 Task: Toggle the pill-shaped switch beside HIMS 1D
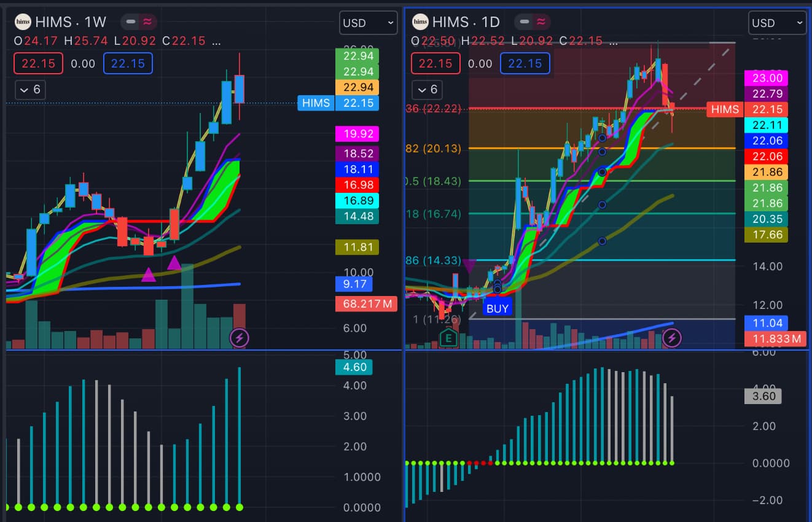[x=532, y=21]
